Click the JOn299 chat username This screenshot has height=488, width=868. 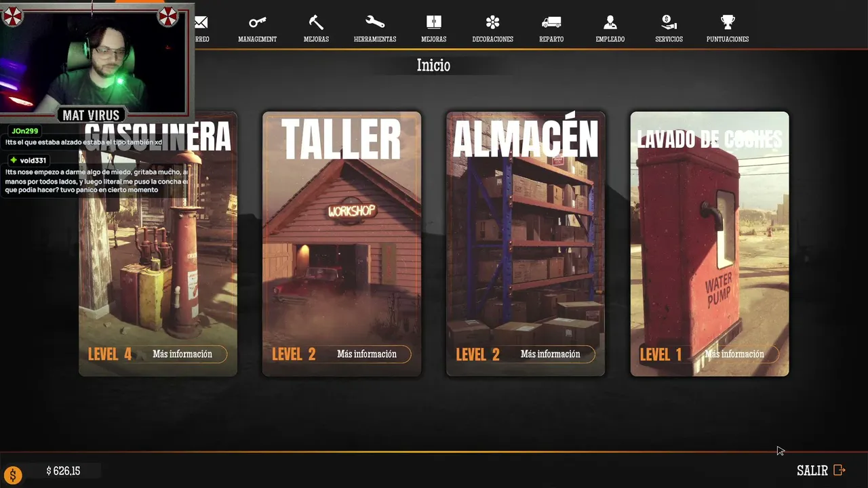pyautogui.click(x=25, y=131)
